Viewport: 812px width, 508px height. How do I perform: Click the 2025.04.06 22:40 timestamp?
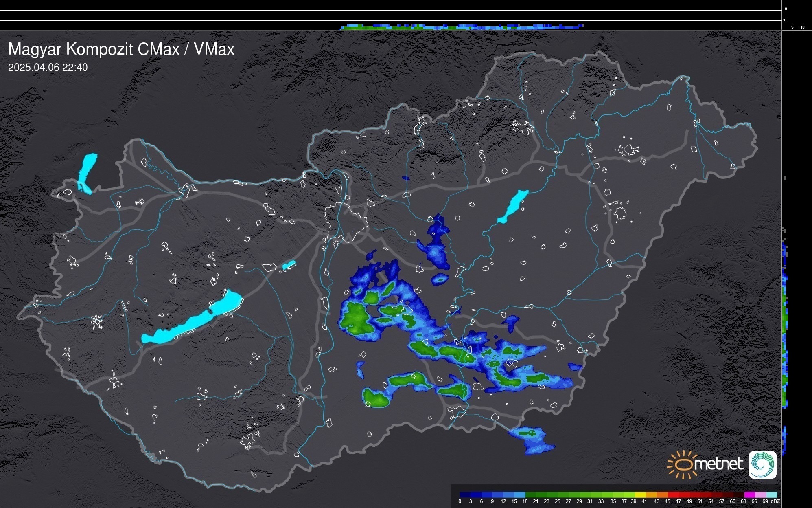pos(48,68)
